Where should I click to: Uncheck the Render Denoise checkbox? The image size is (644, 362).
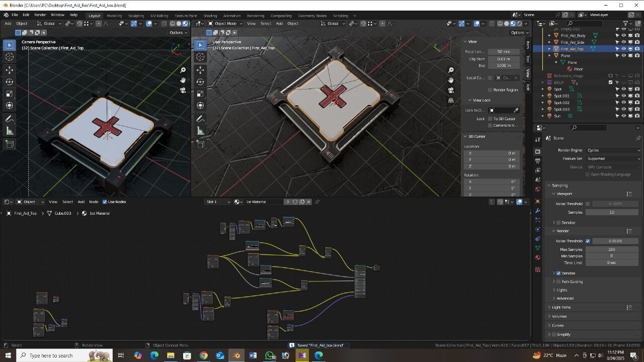pyautogui.click(x=558, y=274)
